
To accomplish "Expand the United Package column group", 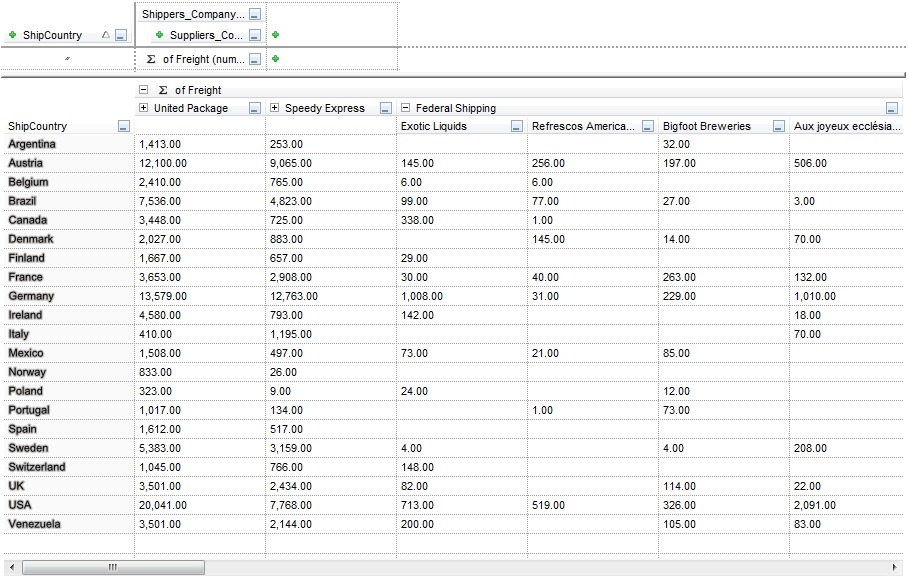I will click(x=144, y=108).
